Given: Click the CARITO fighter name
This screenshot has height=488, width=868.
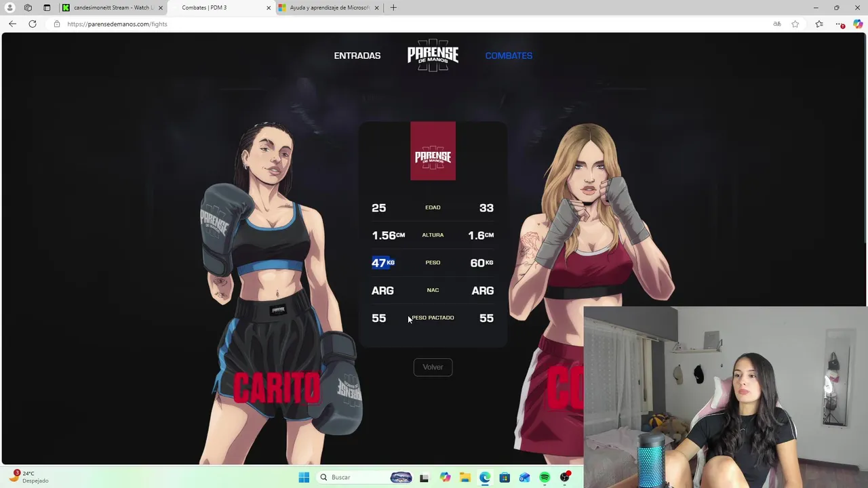Looking at the screenshot, I should pyautogui.click(x=276, y=388).
